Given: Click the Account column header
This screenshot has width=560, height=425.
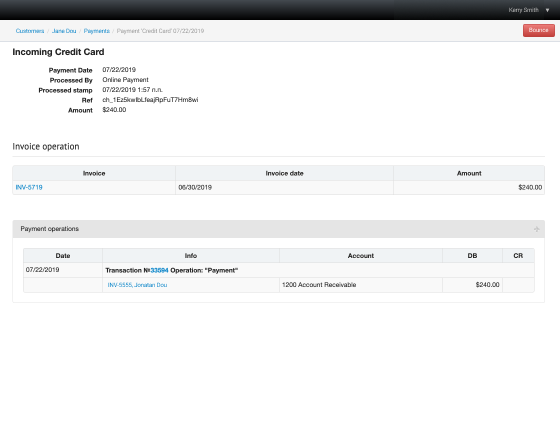Looking at the screenshot, I should (361, 256).
